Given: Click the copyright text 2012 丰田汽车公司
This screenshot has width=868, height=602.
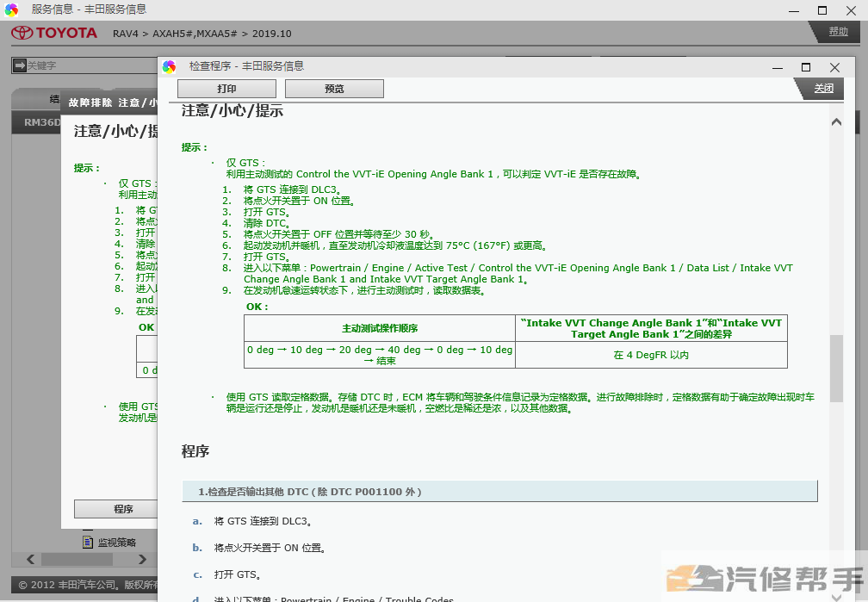Looking at the screenshot, I should 88,584.
